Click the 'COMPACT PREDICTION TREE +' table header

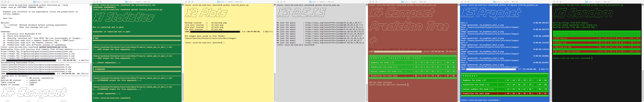413,58
